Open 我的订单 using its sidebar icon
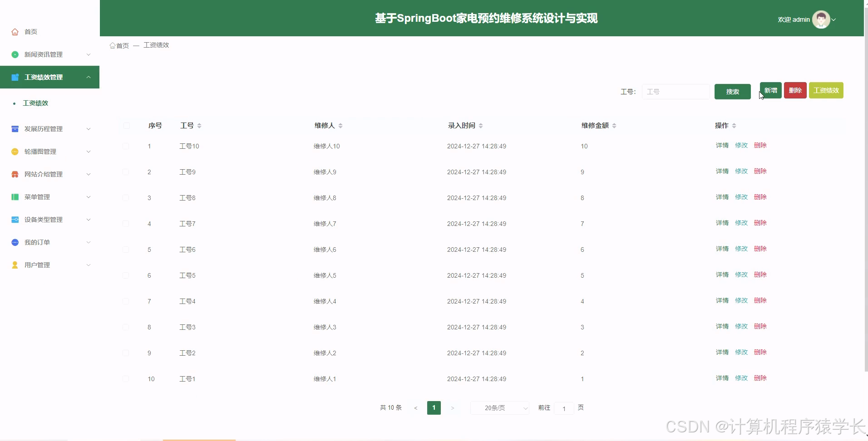 tap(15, 242)
